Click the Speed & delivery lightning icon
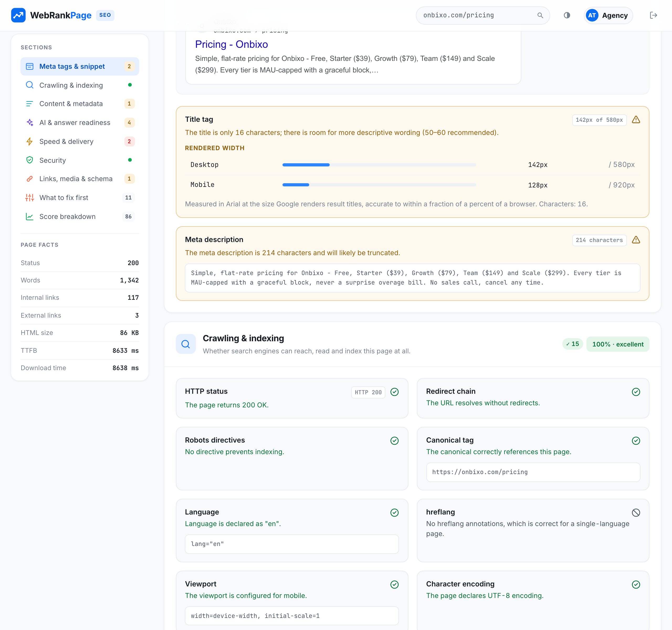The height and width of the screenshot is (630, 672). click(30, 141)
